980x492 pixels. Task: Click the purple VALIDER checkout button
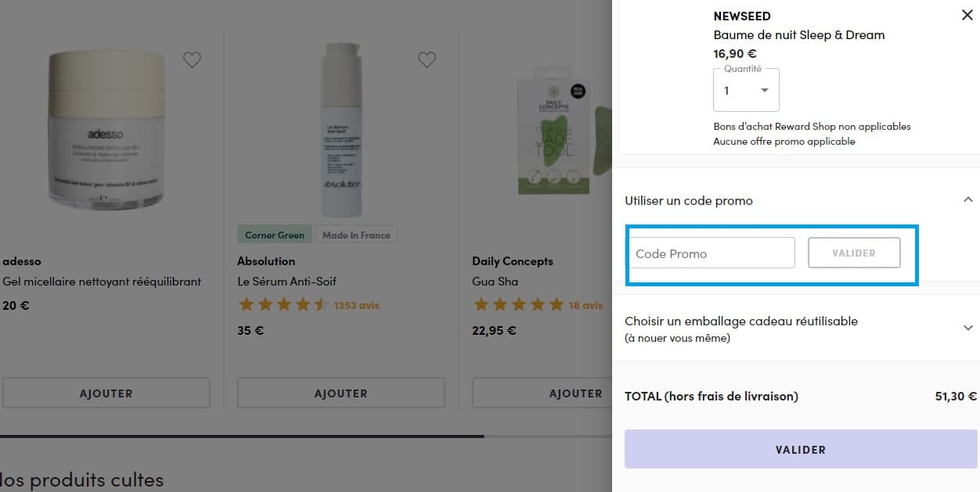pyautogui.click(x=799, y=449)
